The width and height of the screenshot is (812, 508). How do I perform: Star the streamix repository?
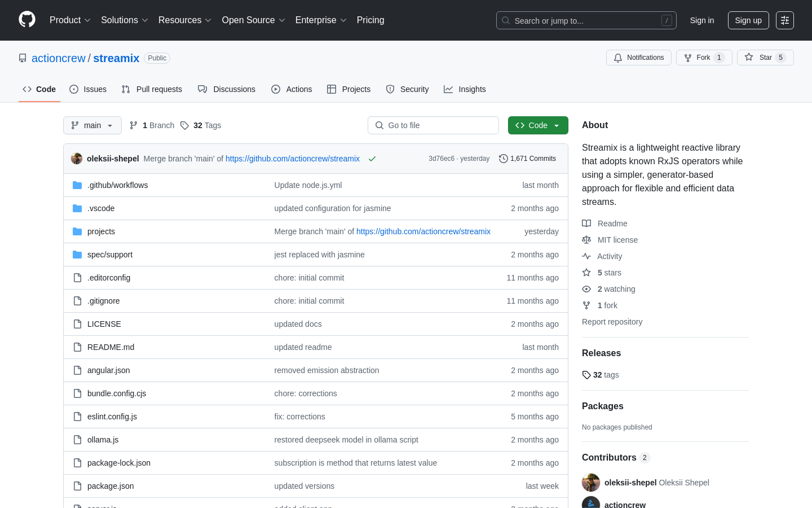pyautogui.click(x=765, y=58)
